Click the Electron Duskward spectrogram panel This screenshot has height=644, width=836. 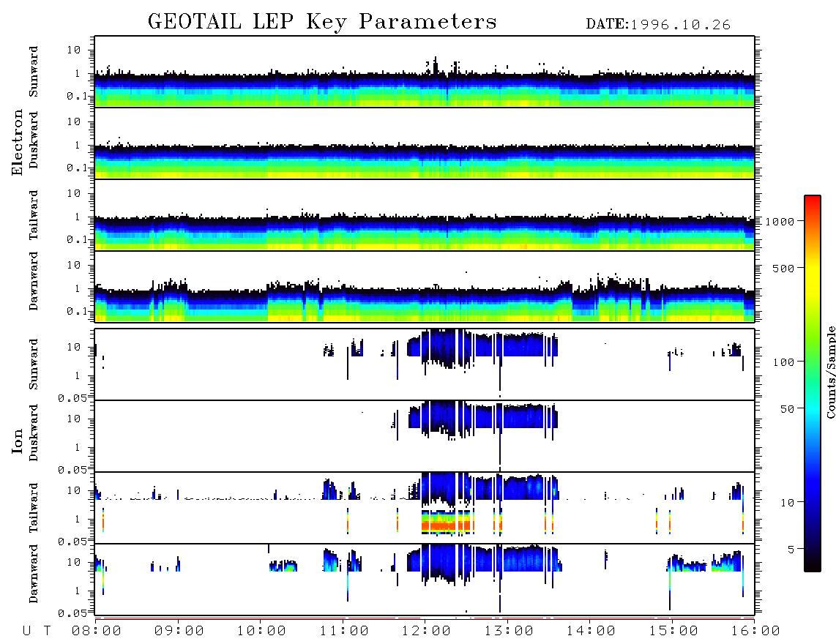[x=425, y=143]
